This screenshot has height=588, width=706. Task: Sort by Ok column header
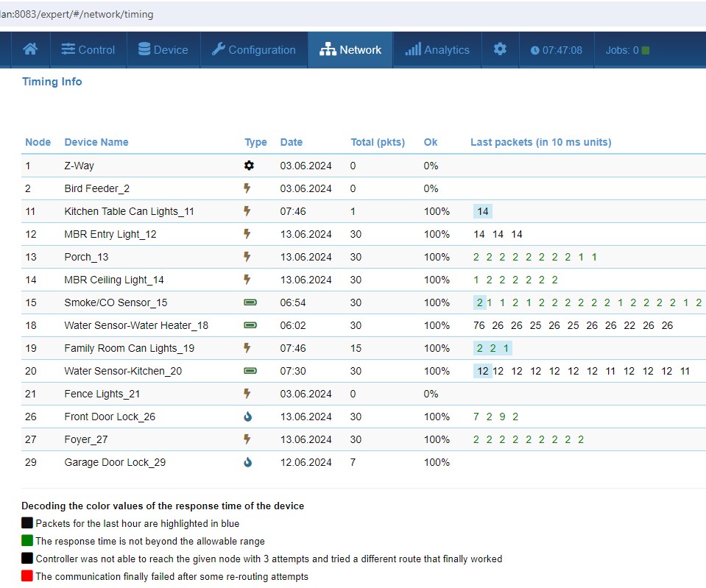coord(431,142)
